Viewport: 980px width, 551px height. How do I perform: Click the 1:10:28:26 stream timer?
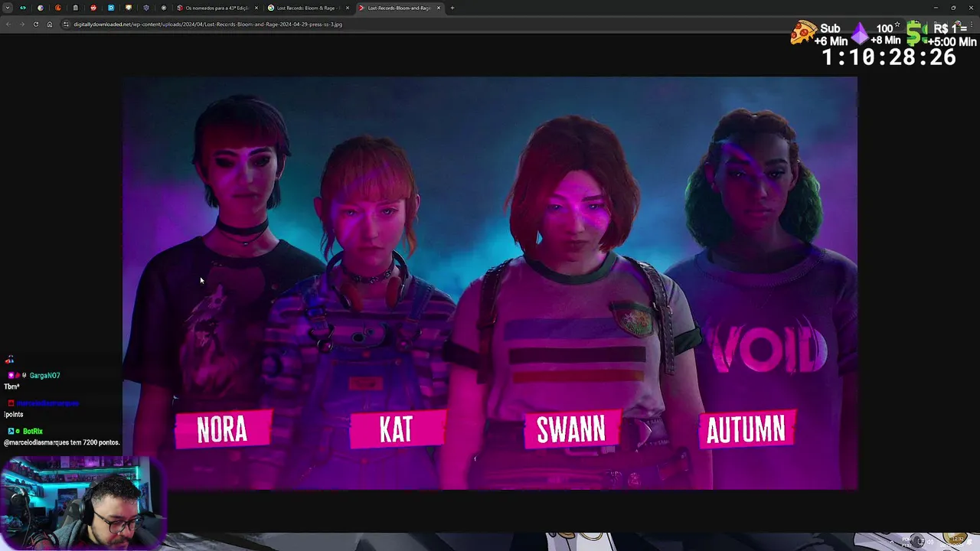(889, 57)
